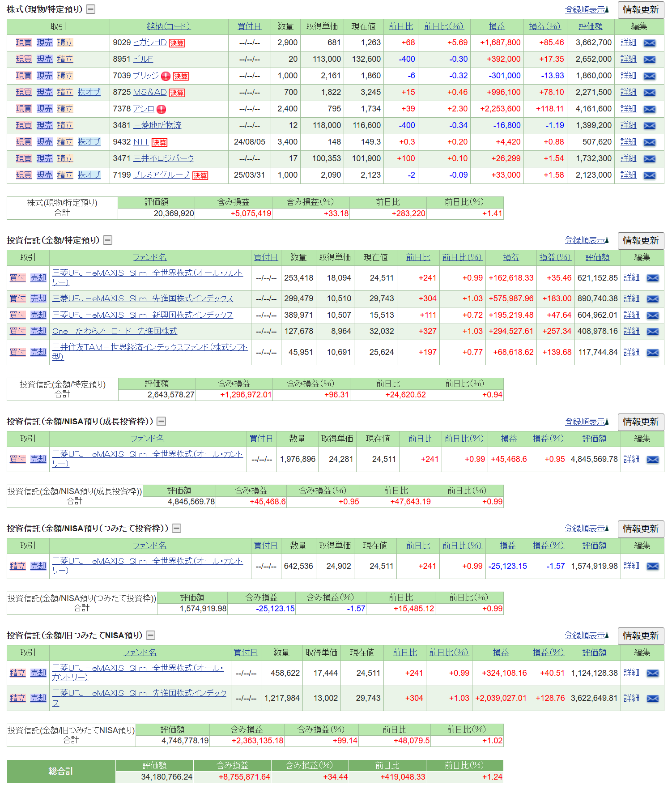672x789 pixels.
Task: Sort stocks by 銘柄(コード) column header
Action: tap(169, 26)
